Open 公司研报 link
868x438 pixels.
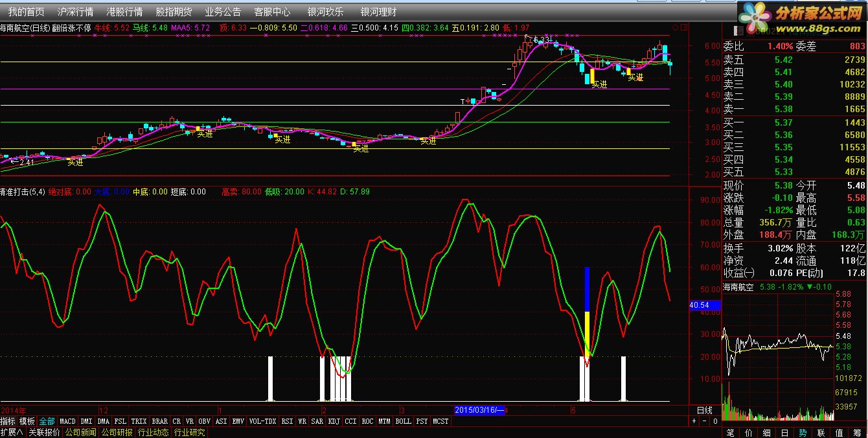point(117,432)
